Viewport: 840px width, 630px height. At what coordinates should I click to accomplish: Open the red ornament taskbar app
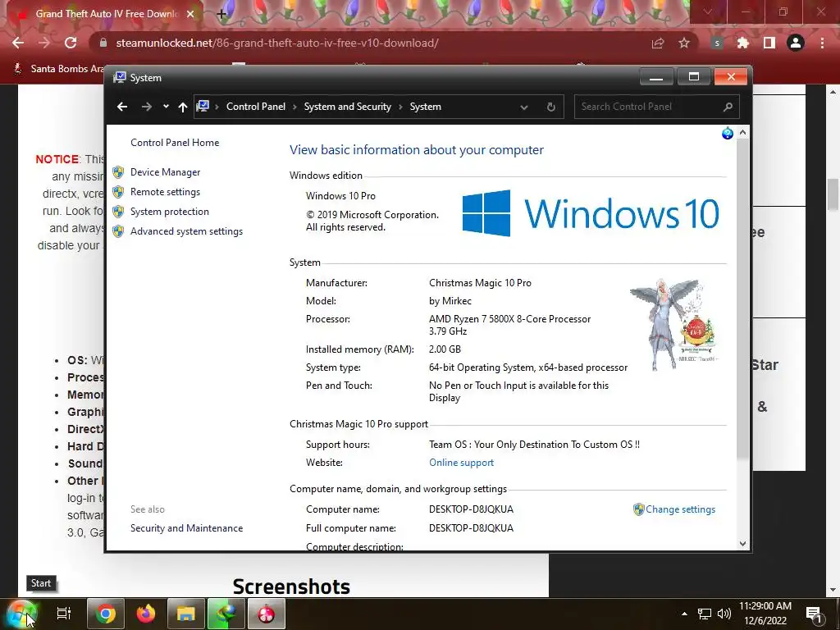(x=267, y=614)
